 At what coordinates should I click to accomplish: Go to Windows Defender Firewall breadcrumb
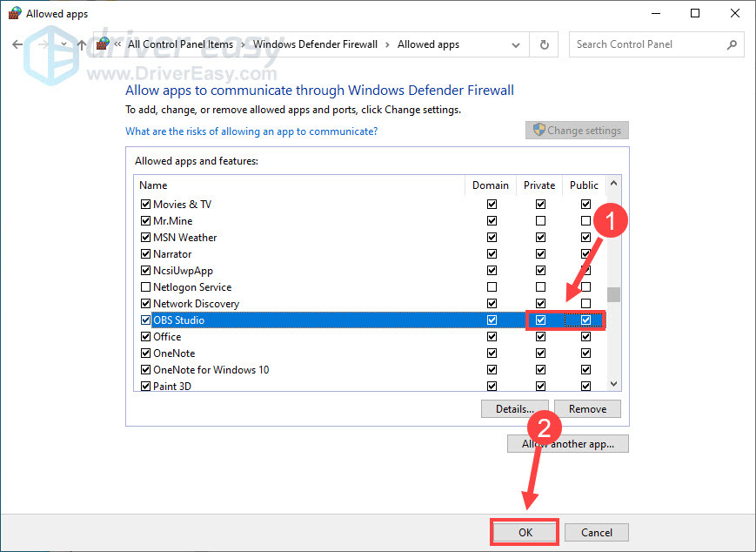(315, 44)
